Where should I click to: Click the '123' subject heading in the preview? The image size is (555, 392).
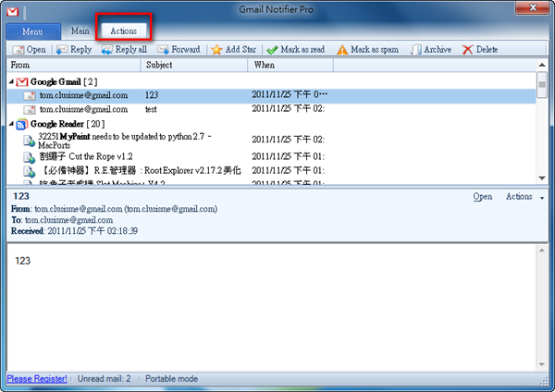21,196
